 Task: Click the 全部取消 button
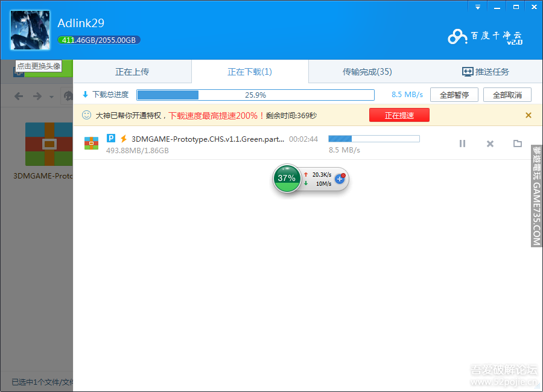coord(507,95)
